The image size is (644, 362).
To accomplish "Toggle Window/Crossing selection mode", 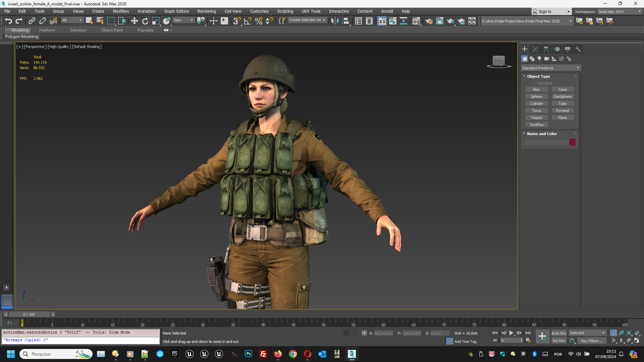I will point(121,21).
